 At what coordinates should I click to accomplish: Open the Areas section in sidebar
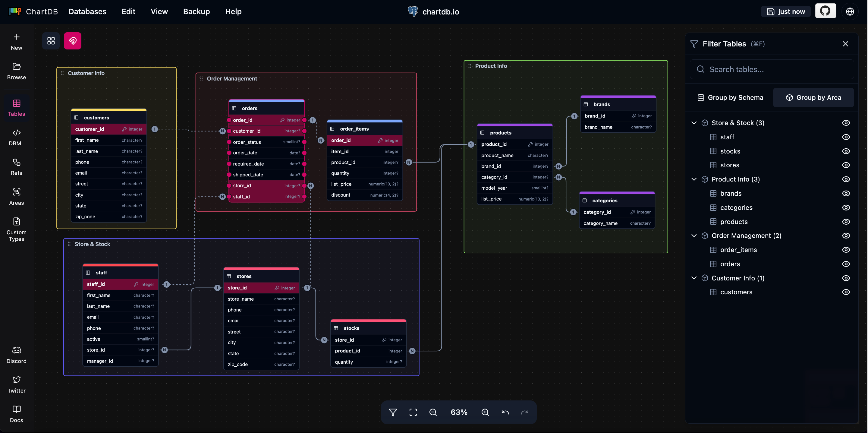pos(16,197)
